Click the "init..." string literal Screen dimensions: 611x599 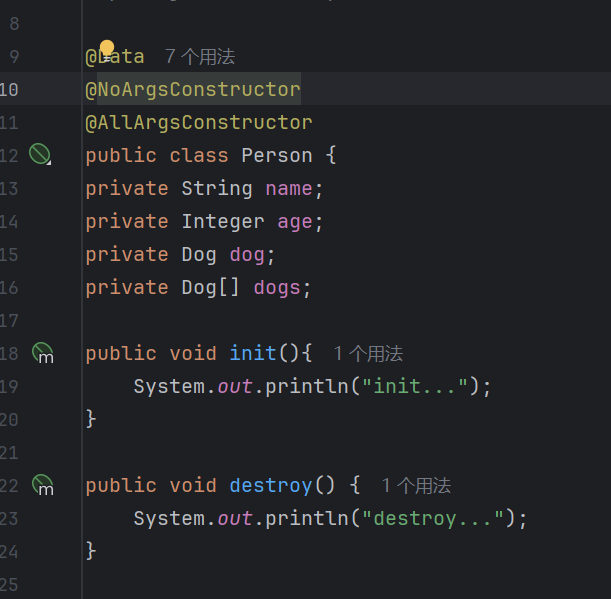coord(416,386)
